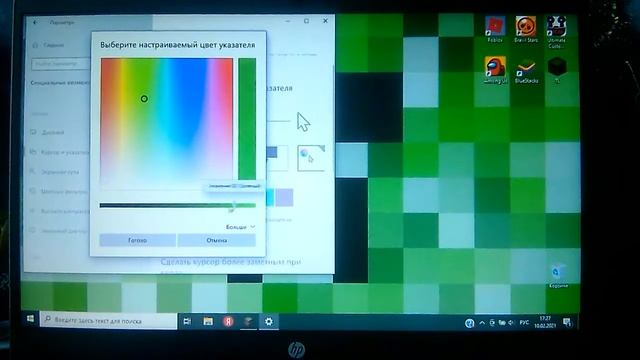Click the taskbar search box

click(109, 321)
